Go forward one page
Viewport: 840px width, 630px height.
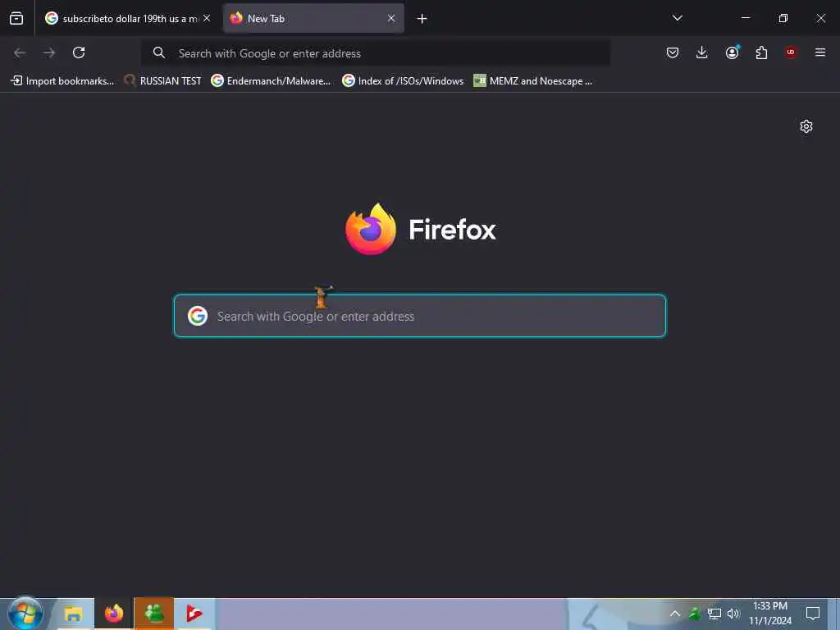coord(49,52)
